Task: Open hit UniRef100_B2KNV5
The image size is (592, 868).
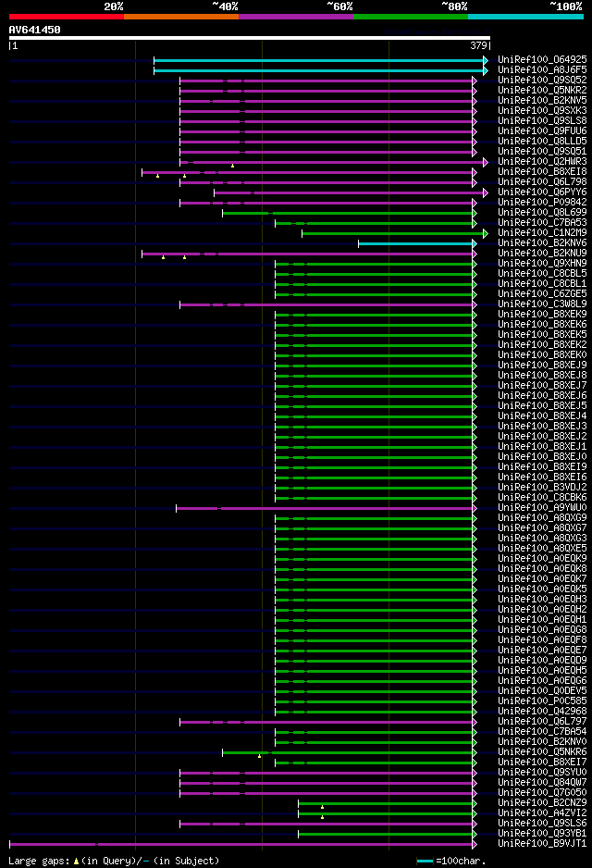Action: click(542, 100)
